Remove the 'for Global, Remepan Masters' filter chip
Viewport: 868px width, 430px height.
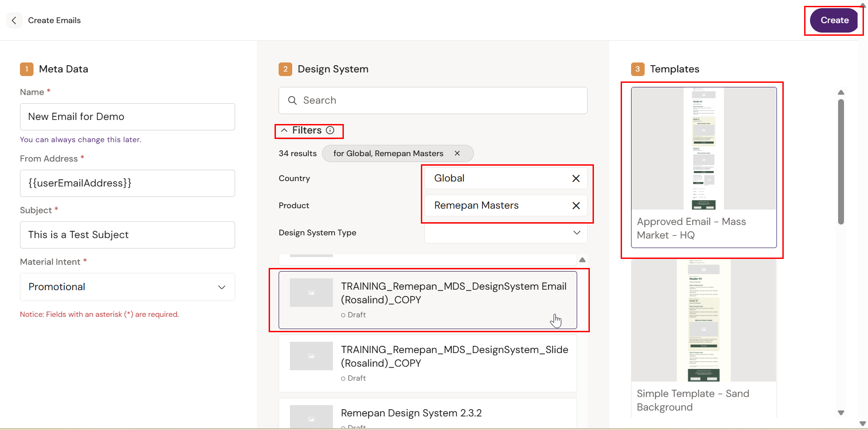[457, 153]
